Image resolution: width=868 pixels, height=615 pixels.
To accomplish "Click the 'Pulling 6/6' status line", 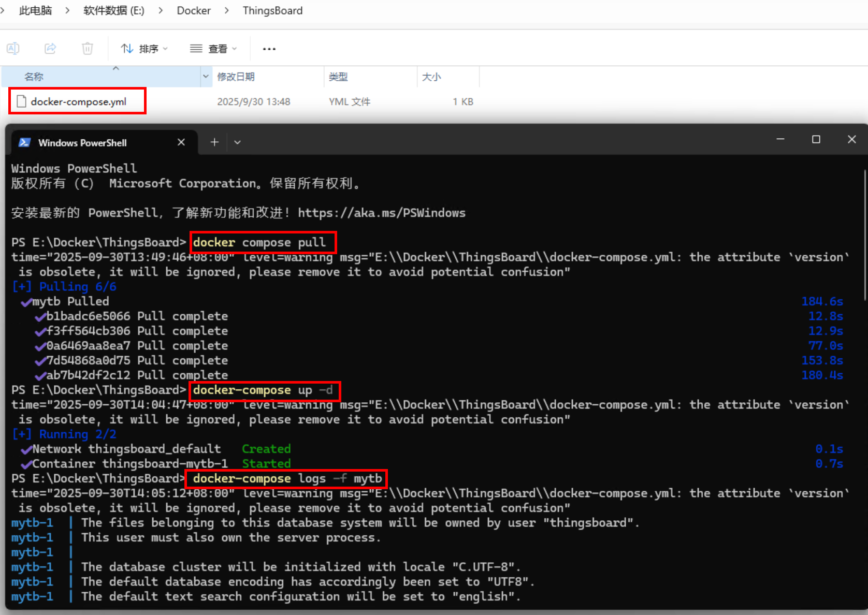I will [64, 286].
